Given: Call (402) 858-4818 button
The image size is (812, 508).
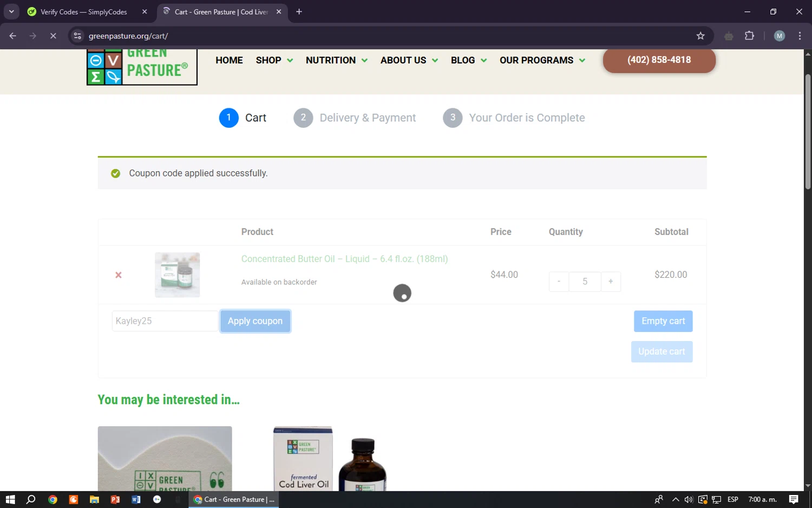Looking at the screenshot, I should tap(659, 60).
